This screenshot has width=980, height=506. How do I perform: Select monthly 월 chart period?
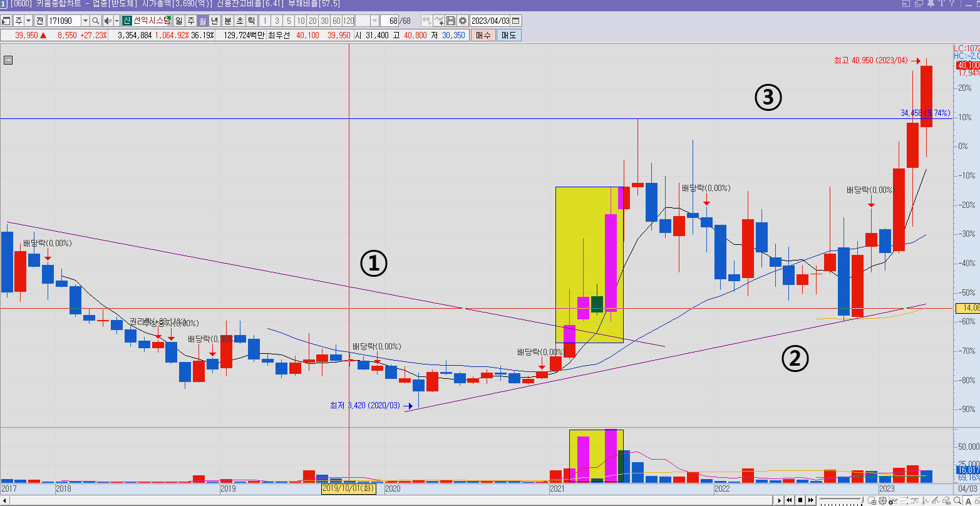pyautogui.click(x=203, y=21)
